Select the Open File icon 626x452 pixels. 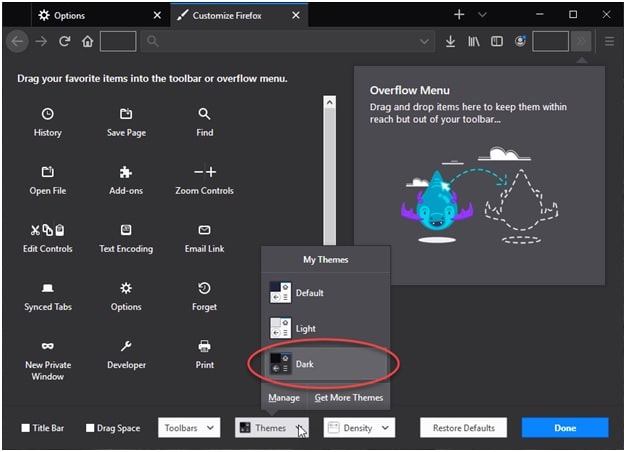(48, 172)
